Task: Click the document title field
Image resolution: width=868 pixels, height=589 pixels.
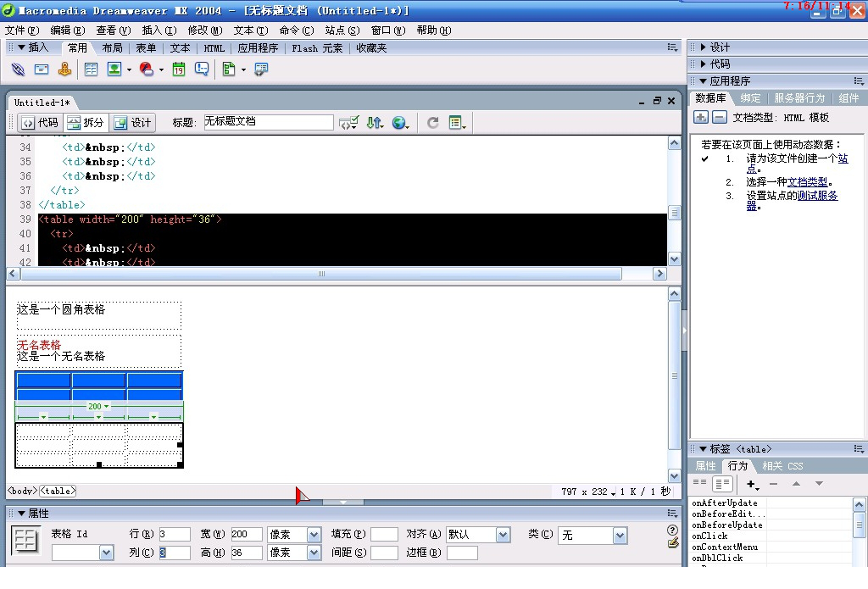Action: point(269,122)
